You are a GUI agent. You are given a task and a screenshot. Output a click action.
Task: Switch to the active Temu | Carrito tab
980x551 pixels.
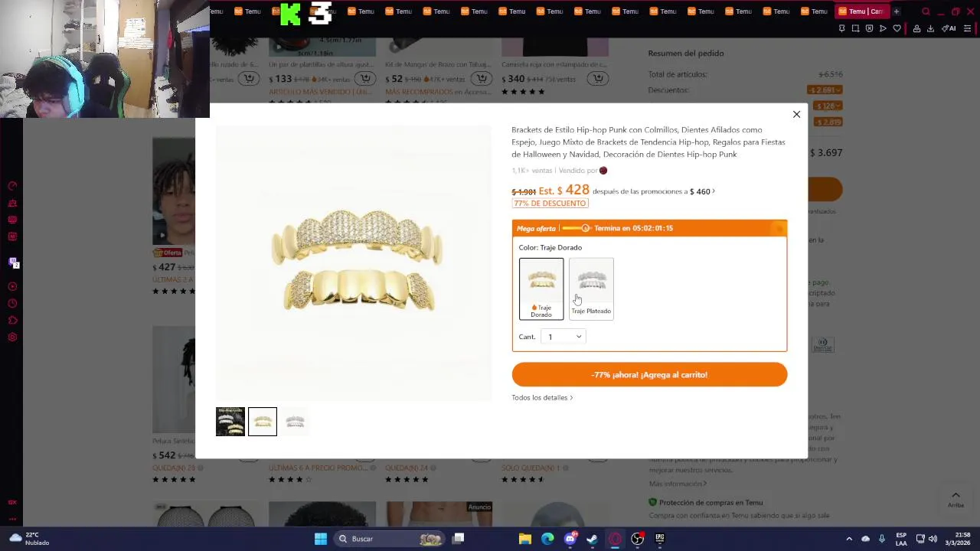[861, 11]
